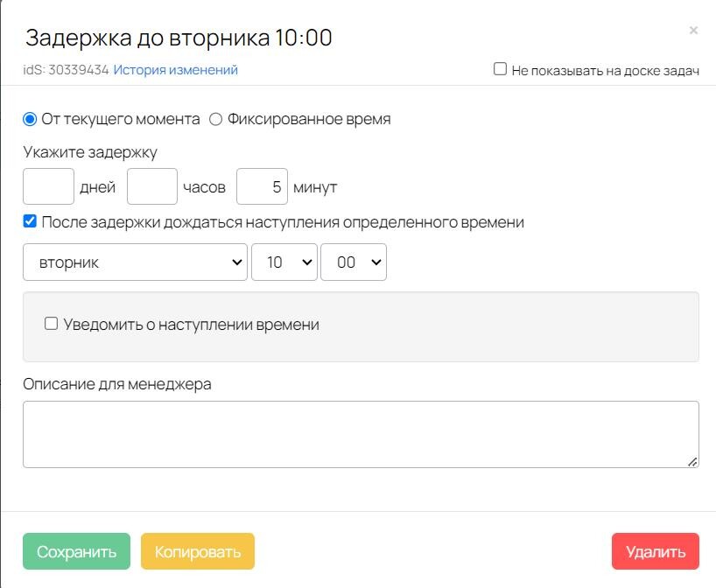The image size is (716, 588).
Task: Click the idS: 30339434 identifier text
Action: point(66,70)
